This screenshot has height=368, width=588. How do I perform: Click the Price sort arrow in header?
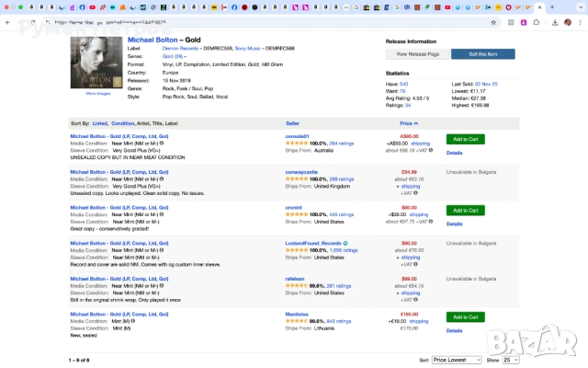416,122
